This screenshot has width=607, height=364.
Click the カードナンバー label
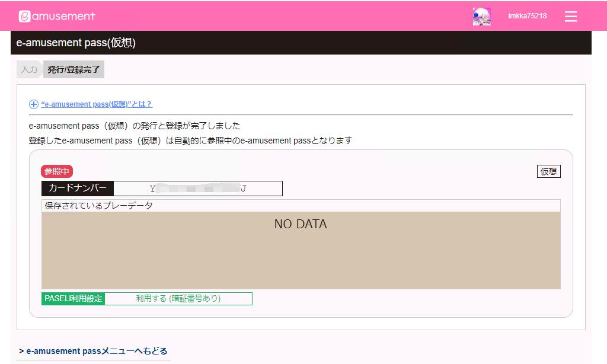78,189
